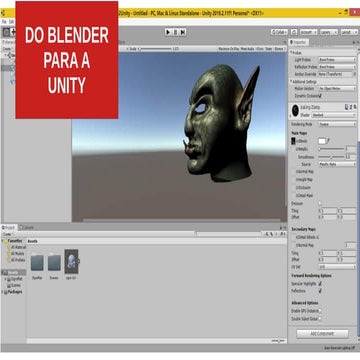Image resolution: width=360 pixels, height=360 pixels.
Task: Click the Albedo eyedropper icon
Action: tap(328, 141)
